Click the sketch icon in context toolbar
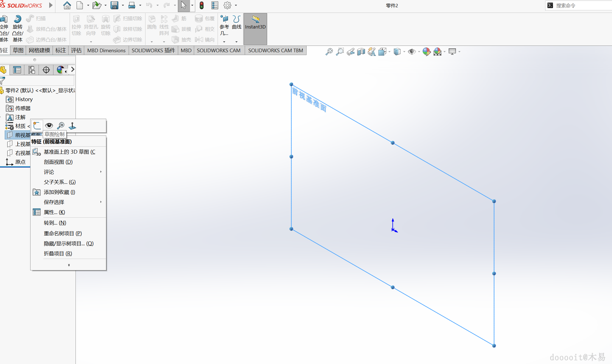This screenshot has height=364, width=612. (x=37, y=126)
